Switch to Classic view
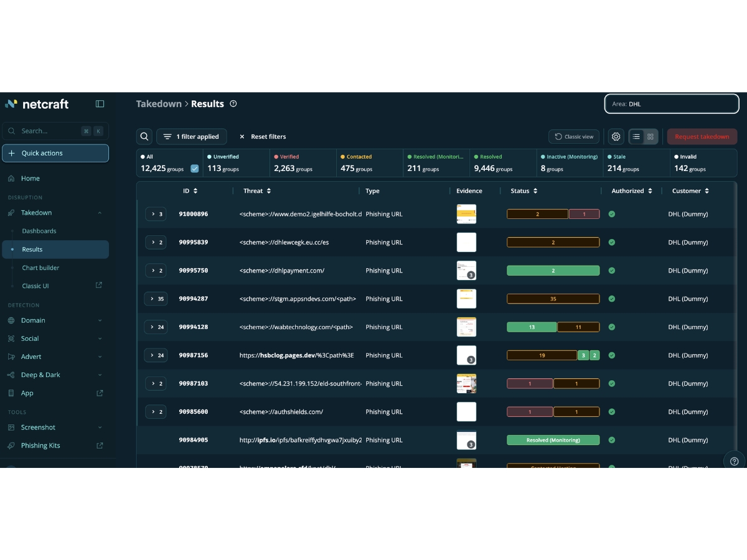Viewport: 747px width, 560px height. (x=574, y=137)
